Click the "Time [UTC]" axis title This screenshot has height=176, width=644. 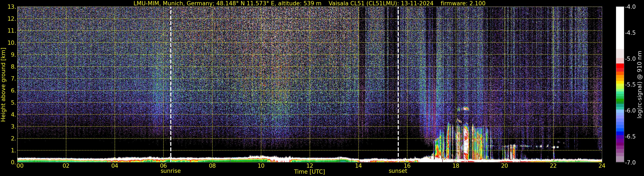[310, 172]
